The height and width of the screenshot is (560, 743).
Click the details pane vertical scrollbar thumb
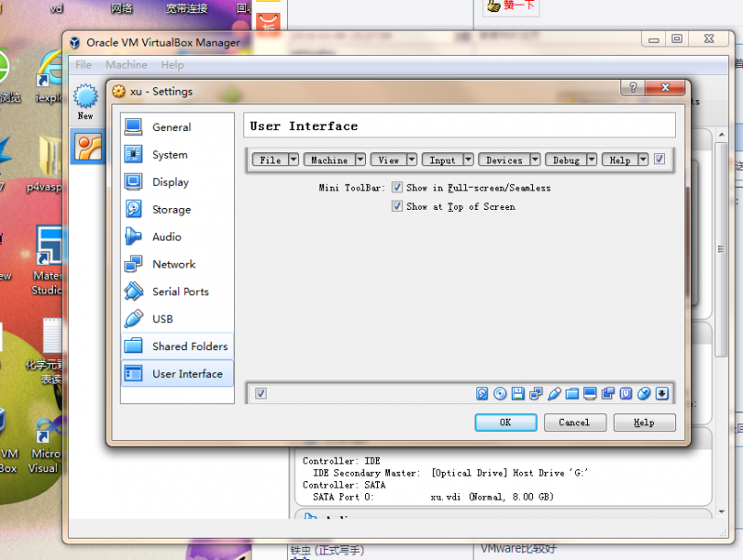[722, 249]
